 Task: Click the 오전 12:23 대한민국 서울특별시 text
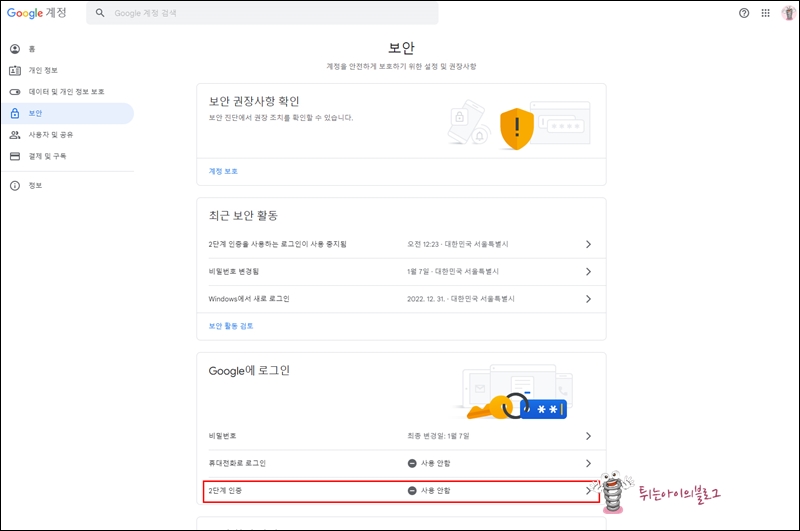458,244
